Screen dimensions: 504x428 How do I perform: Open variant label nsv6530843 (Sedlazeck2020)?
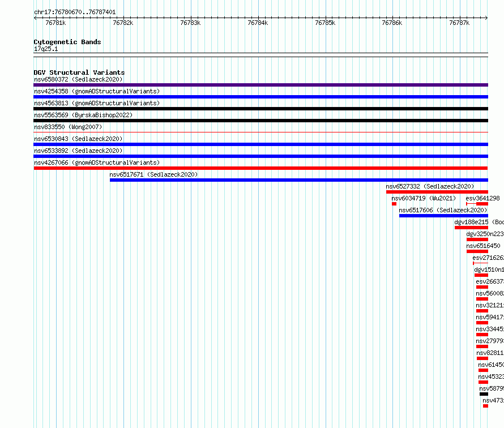click(x=78, y=139)
